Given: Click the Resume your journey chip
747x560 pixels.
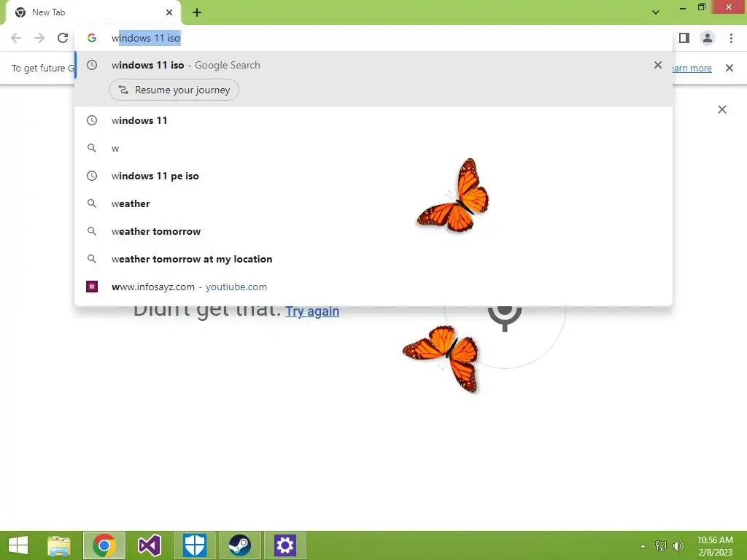Looking at the screenshot, I should 174,90.
